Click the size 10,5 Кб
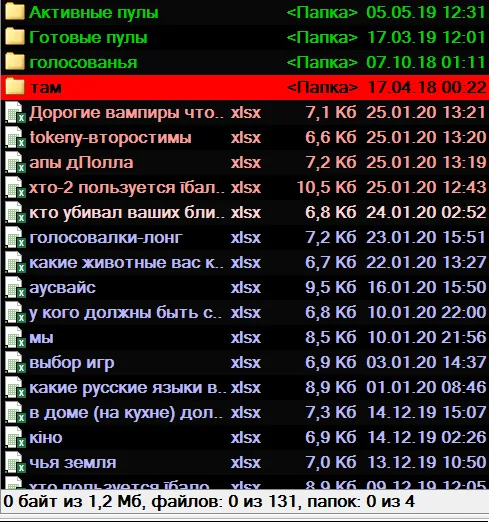Screen dimensions: 489x522 326,187
